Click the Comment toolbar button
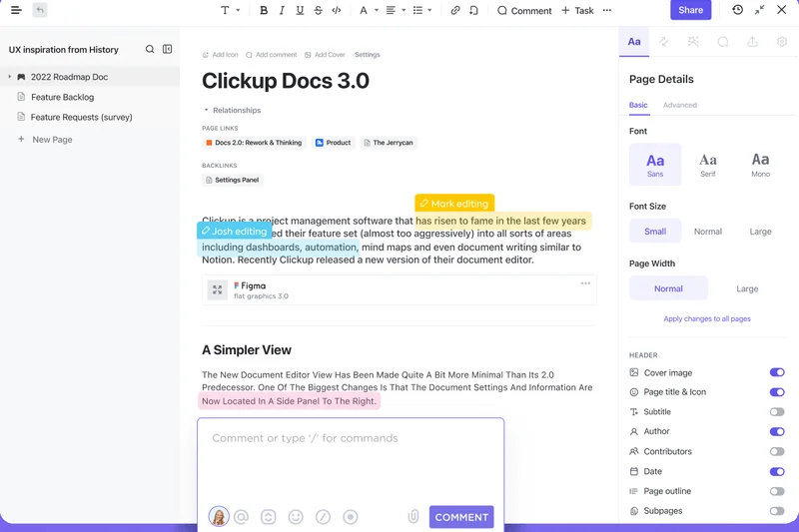Viewport: 799px width, 532px height. (x=524, y=10)
